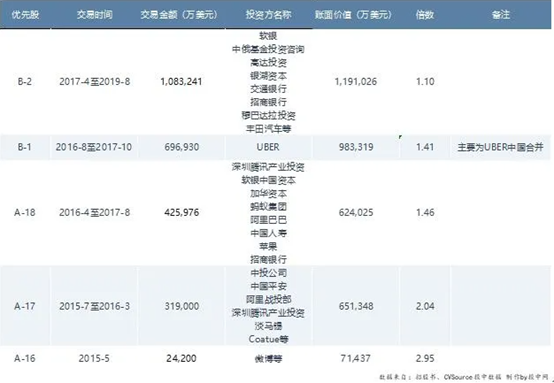The height and width of the screenshot is (383, 554).
Task: Select the 624,025 book value cell
Action: [356, 213]
